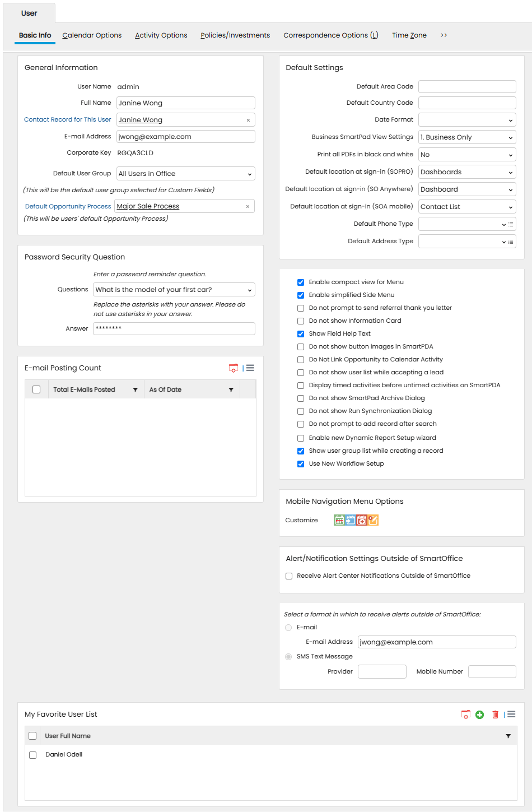Click the Default Area Code input field
The height and width of the screenshot is (812, 532).
[x=467, y=86]
